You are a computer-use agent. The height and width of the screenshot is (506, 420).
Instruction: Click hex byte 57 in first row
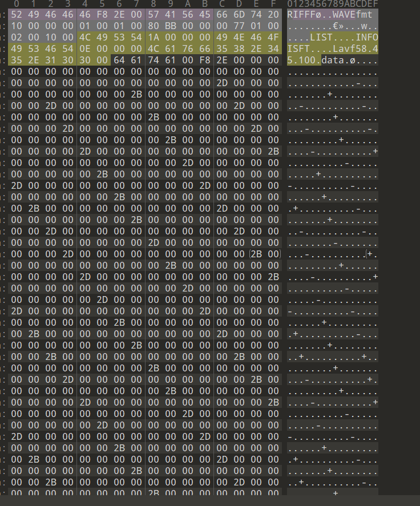point(153,14)
